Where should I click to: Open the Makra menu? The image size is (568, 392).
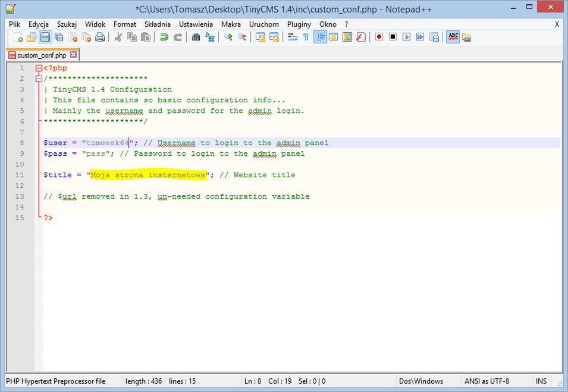point(231,24)
